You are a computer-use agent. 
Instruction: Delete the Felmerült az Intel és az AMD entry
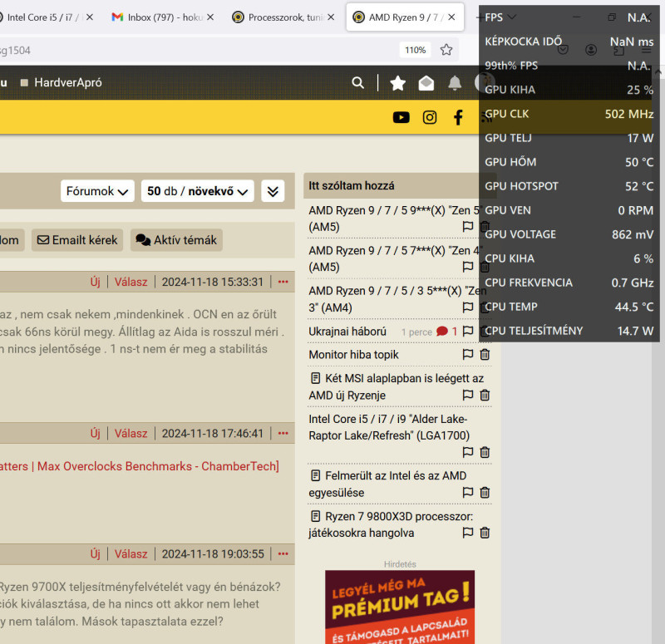485,492
